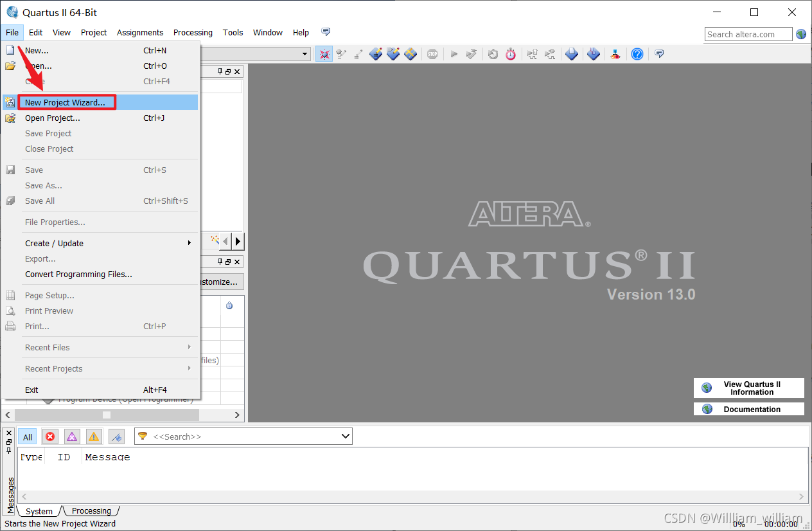Click the blue and yellow chip planner icon
This screenshot has height=531, width=812.
410,54
